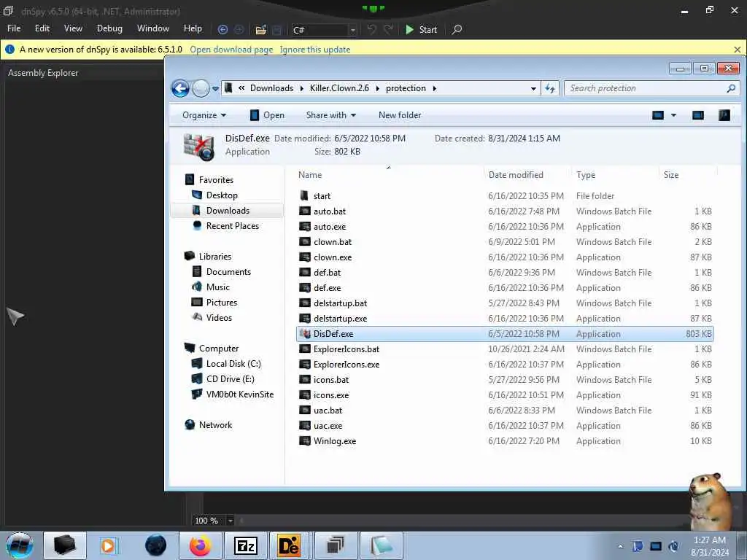Screen dimensions: 747x560
Task: Select the start folder
Action: pos(505,195)
